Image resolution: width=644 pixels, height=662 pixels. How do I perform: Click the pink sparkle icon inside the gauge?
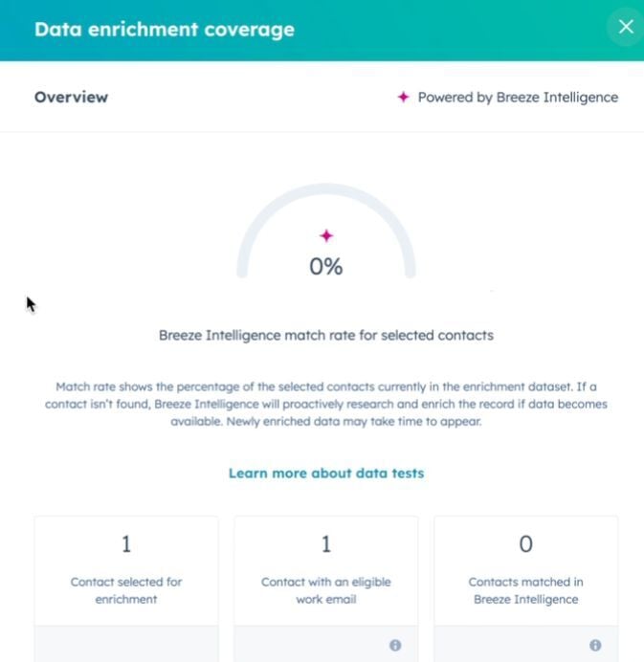pyautogui.click(x=326, y=235)
